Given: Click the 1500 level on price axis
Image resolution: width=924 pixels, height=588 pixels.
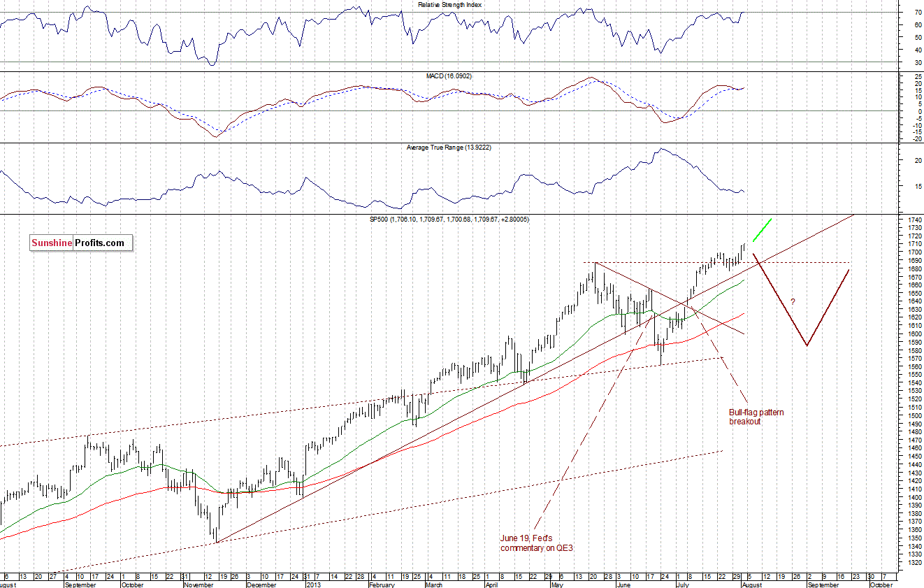Looking at the screenshot, I should tap(914, 415).
